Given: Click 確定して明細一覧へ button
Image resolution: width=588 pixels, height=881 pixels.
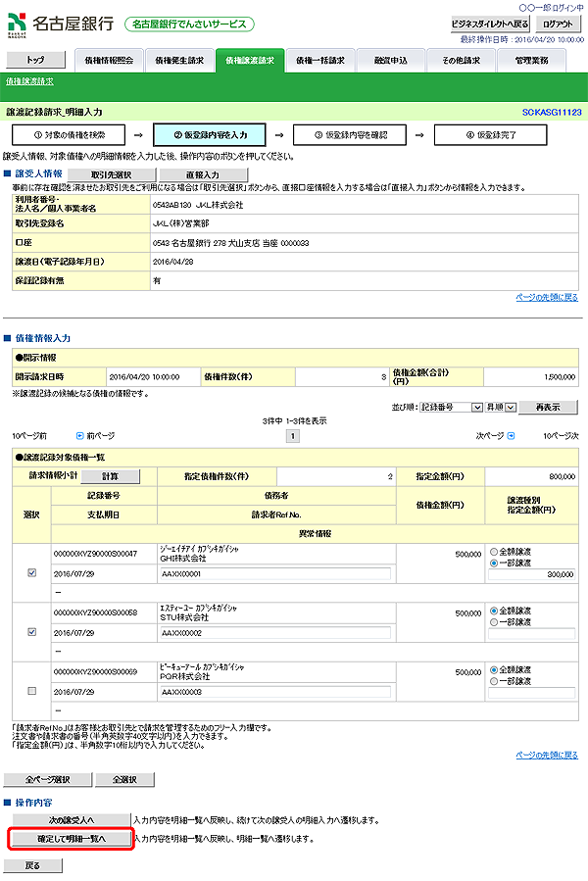Looking at the screenshot, I should pos(72,839).
